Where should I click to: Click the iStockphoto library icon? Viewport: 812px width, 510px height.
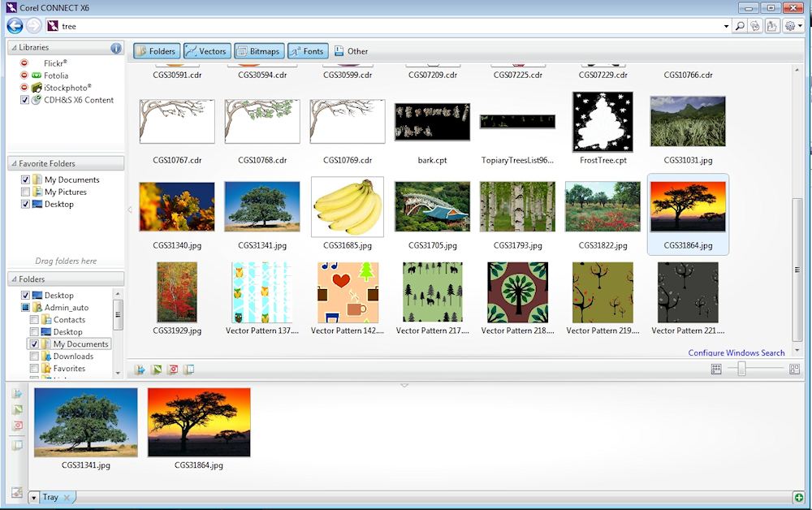tap(37, 88)
